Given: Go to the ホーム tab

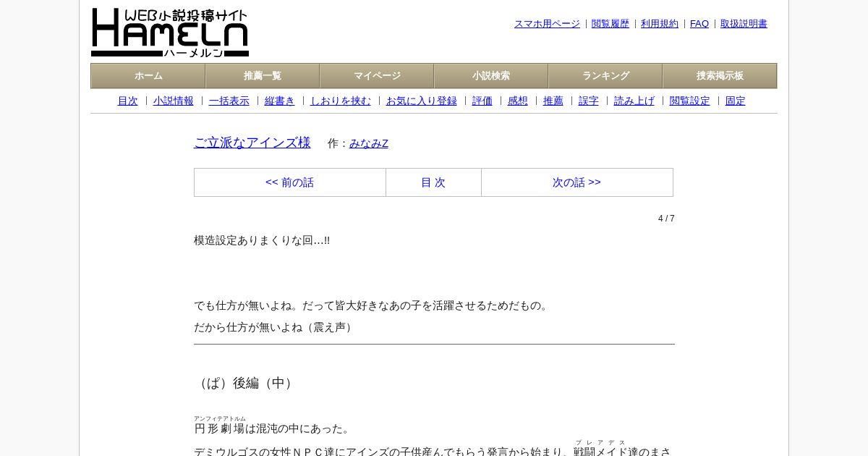Looking at the screenshot, I should pyautogui.click(x=148, y=76).
